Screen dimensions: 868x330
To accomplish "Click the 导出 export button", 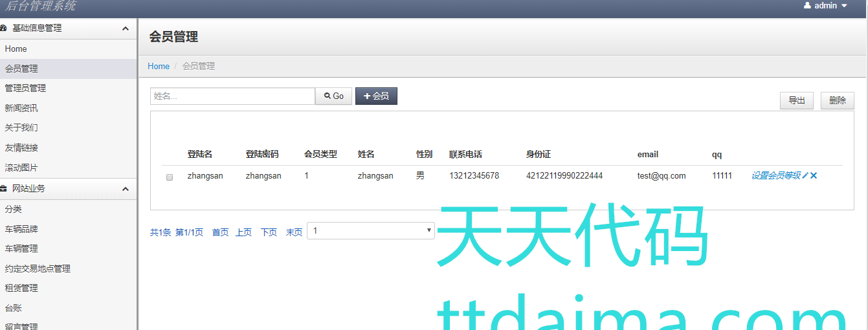I will pos(796,101).
